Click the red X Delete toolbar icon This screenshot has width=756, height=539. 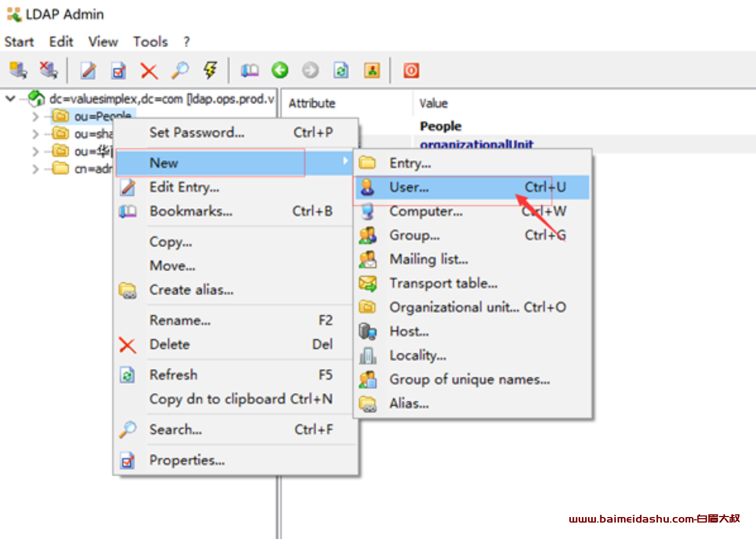click(x=149, y=71)
